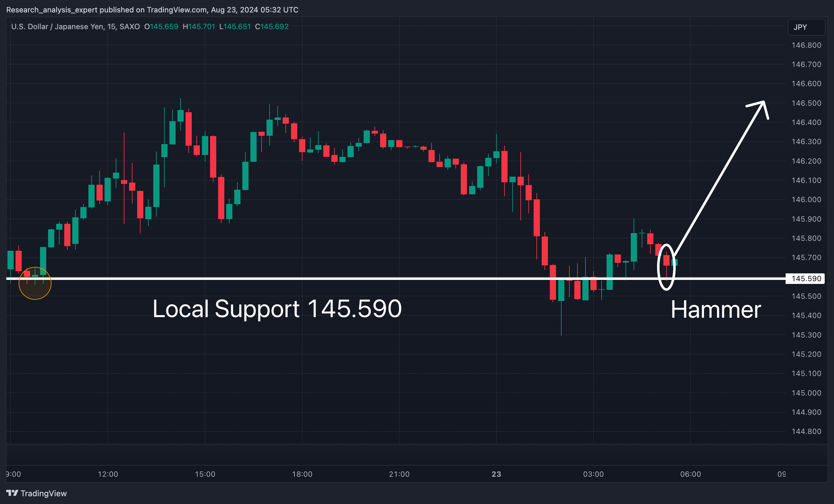Click the 145.400 price axis label
Image resolution: width=834 pixels, height=504 pixels.
tap(806, 315)
